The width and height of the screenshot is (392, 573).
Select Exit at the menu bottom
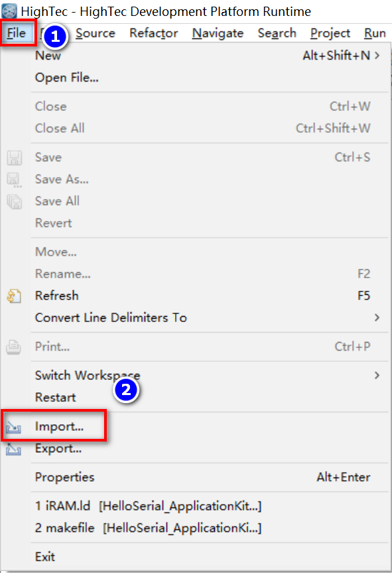(45, 557)
